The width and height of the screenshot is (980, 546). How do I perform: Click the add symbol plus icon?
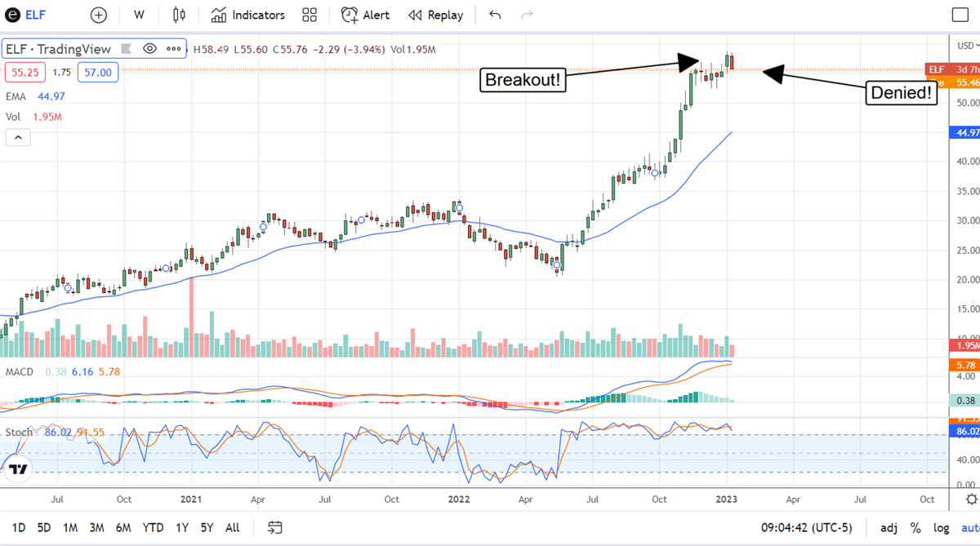coord(98,15)
